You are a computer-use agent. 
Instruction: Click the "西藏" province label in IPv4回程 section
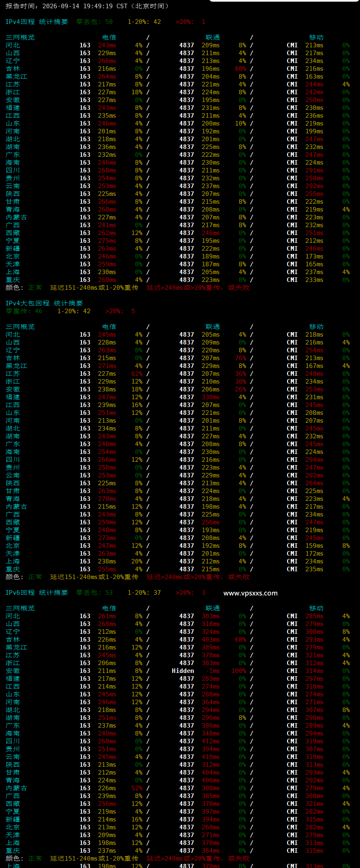13,233
